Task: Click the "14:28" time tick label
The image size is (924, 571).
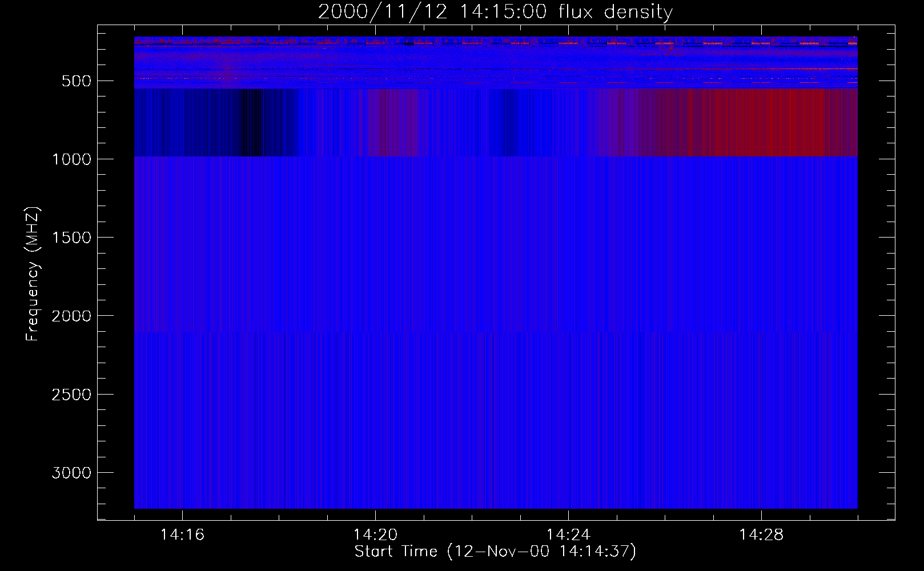Action: coord(761,535)
